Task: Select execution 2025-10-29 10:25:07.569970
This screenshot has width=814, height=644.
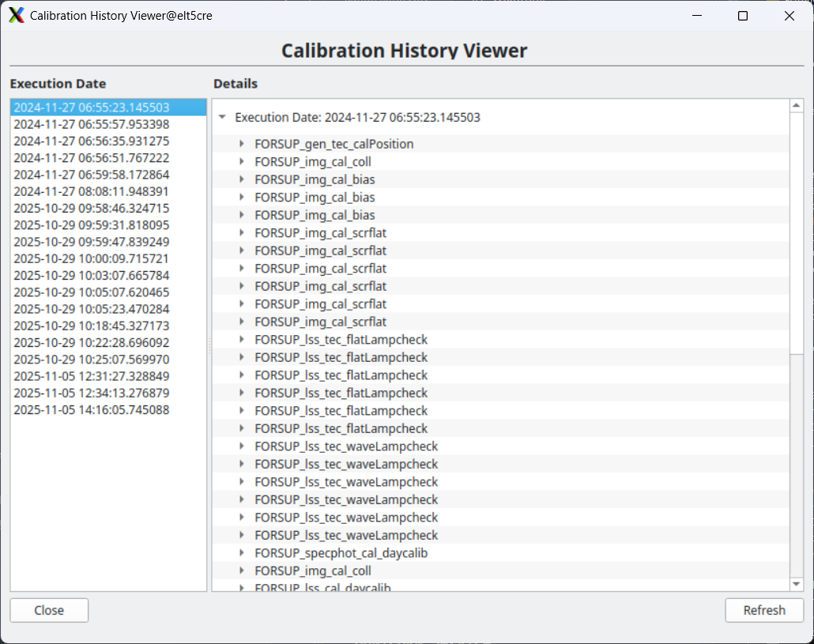Action: point(108,359)
